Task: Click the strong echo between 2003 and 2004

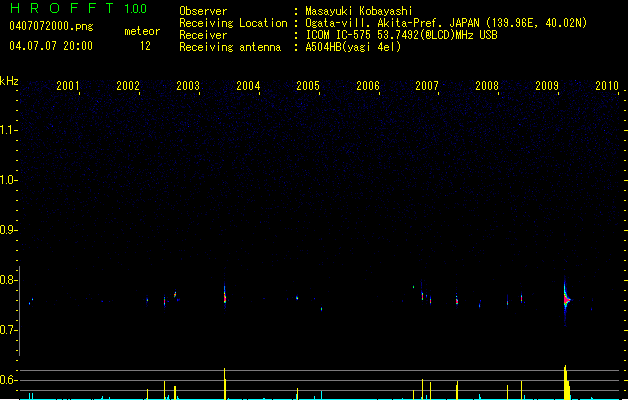Action: click(x=225, y=297)
